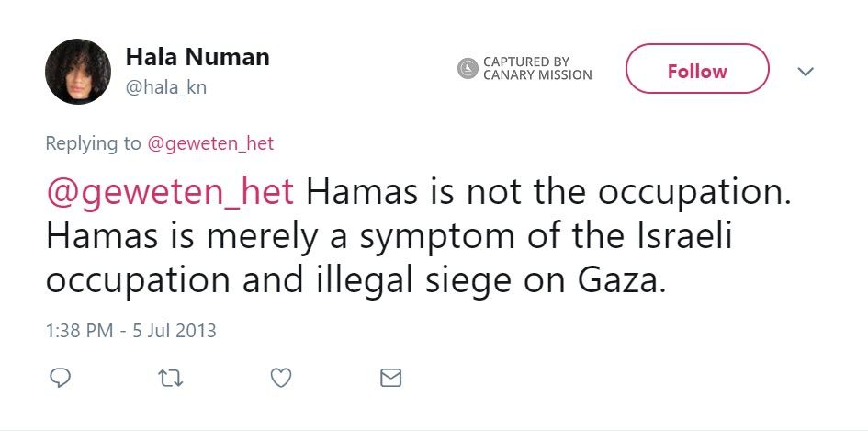Expand the tweet options chevron menu
The image size is (868, 431).
(806, 71)
